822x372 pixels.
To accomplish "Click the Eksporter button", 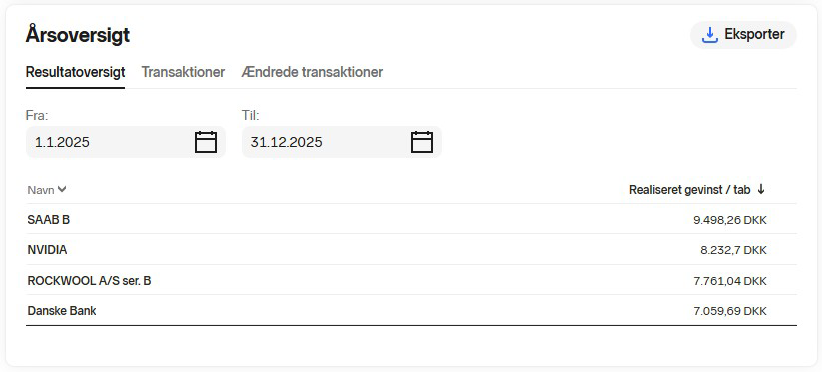I will [x=743, y=35].
